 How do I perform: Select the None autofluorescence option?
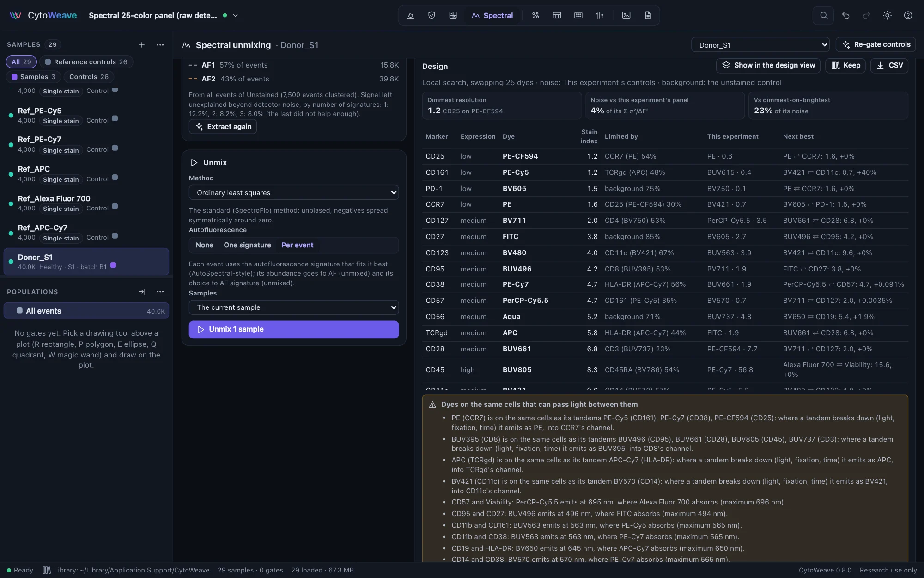pos(204,245)
